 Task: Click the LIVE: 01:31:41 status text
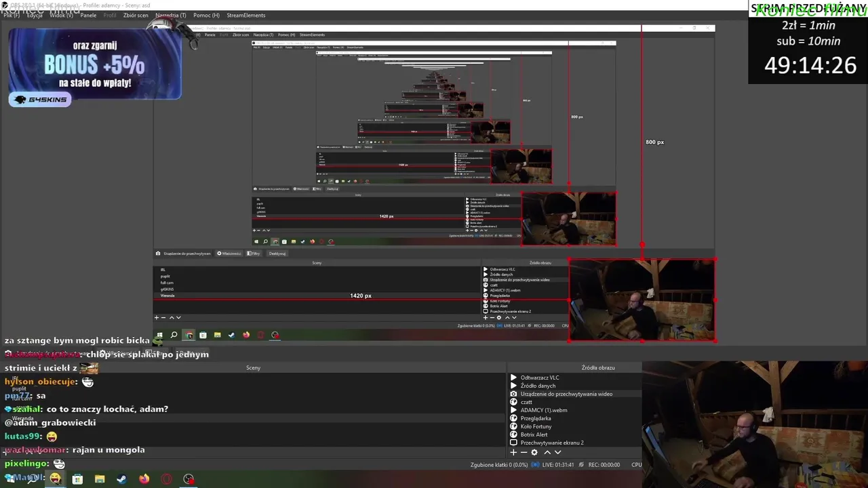click(x=558, y=465)
